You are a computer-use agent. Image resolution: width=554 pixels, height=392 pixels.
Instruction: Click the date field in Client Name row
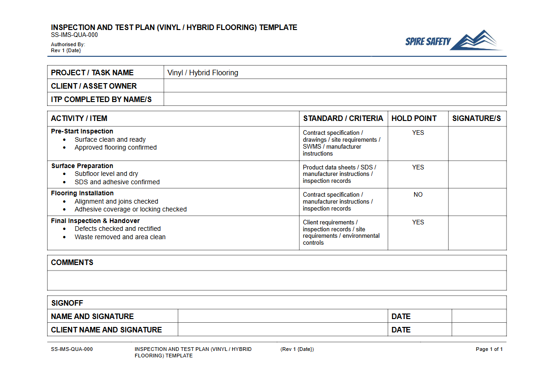click(479, 330)
